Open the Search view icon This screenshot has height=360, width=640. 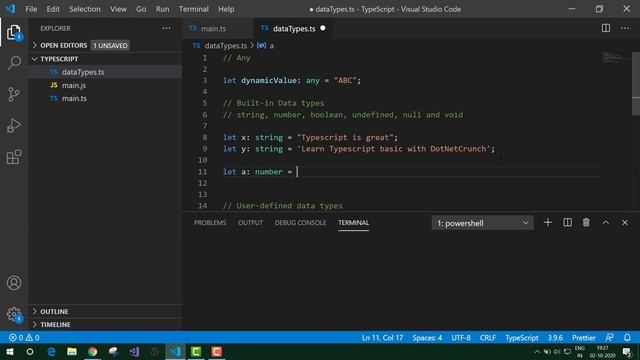pos(14,63)
